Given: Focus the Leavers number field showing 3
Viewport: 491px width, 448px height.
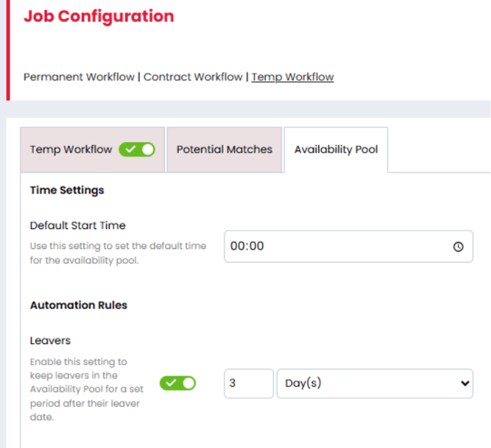Looking at the screenshot, I should [248, 383].
